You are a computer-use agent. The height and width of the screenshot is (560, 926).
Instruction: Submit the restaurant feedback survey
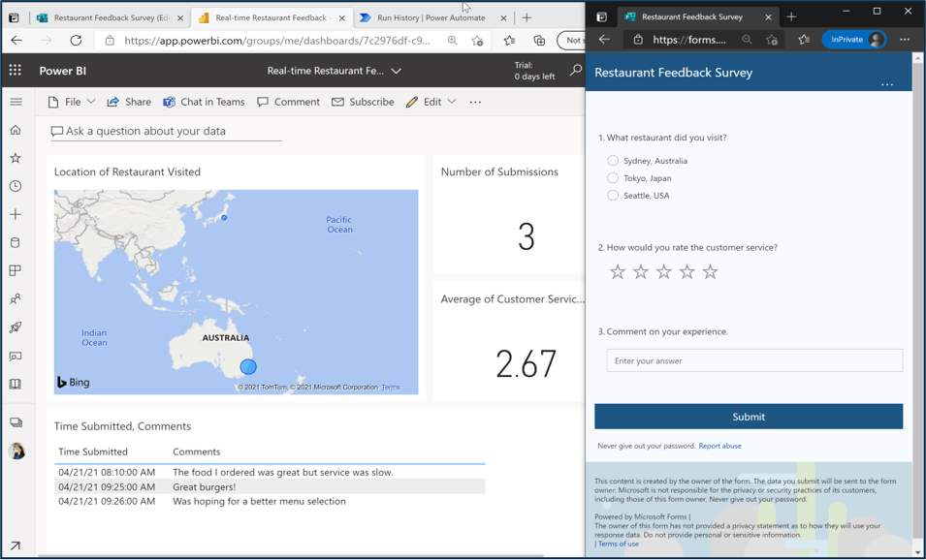[x=748, y=417]
